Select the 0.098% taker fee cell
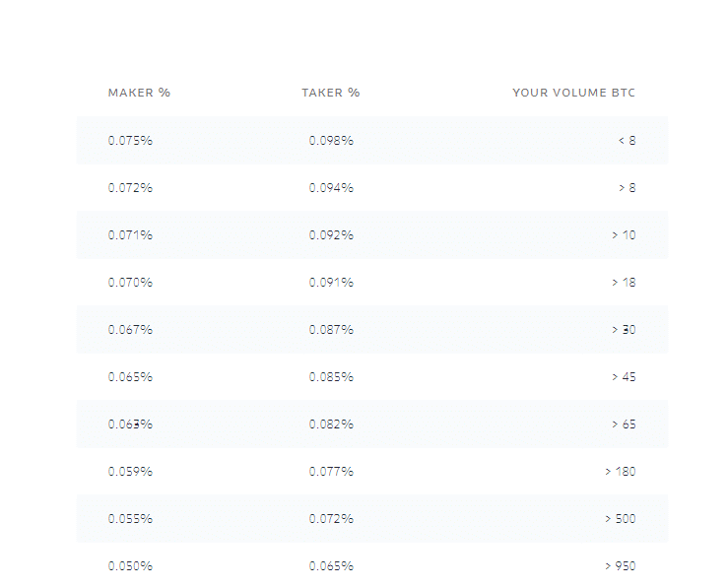 [332, 141]
